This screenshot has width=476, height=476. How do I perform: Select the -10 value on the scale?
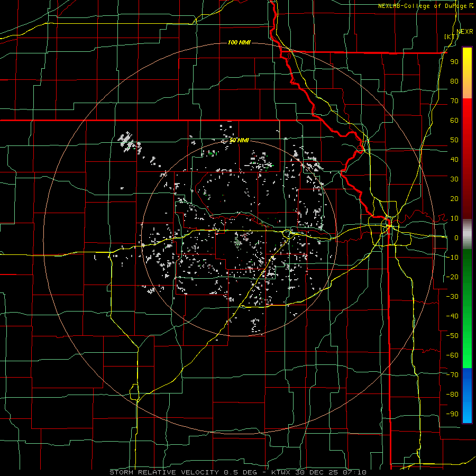coord(452,258)
